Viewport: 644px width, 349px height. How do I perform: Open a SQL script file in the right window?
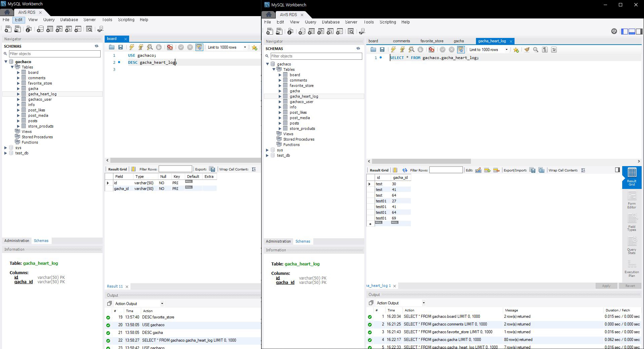(x=373, y=50)
